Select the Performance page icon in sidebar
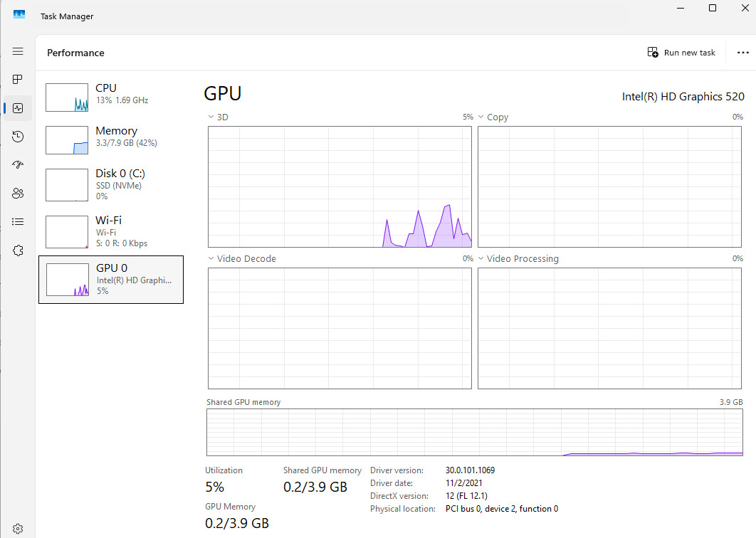Image resolution: width=756 pixels, height=538 pixels. pos(18,108)
